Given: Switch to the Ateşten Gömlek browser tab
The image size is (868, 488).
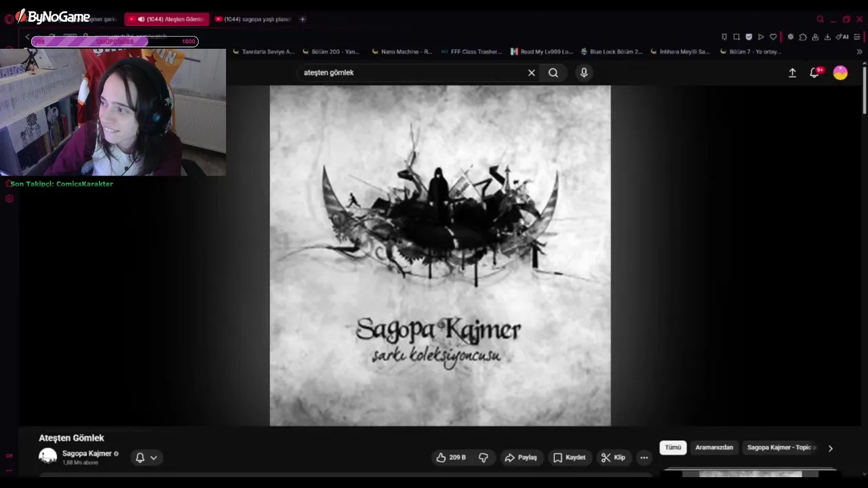Looking at the screenshot, I should coord(166,19).
